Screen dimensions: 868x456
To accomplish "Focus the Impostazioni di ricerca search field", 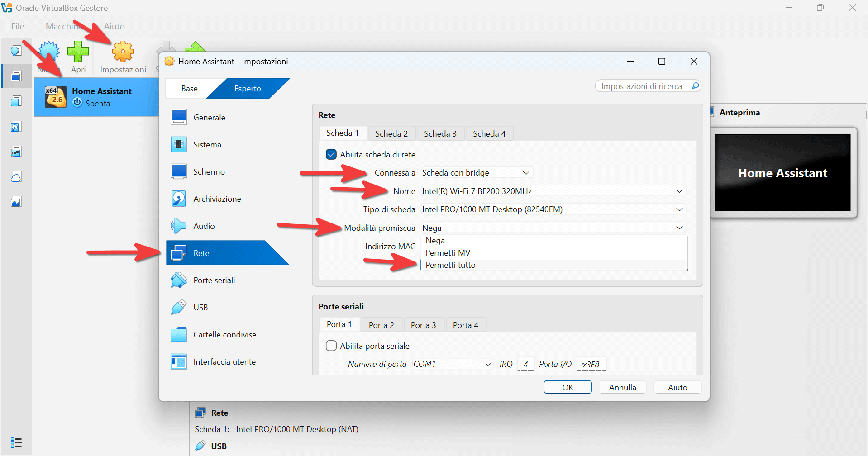I will pyautogui.click(x=648, y=86).
